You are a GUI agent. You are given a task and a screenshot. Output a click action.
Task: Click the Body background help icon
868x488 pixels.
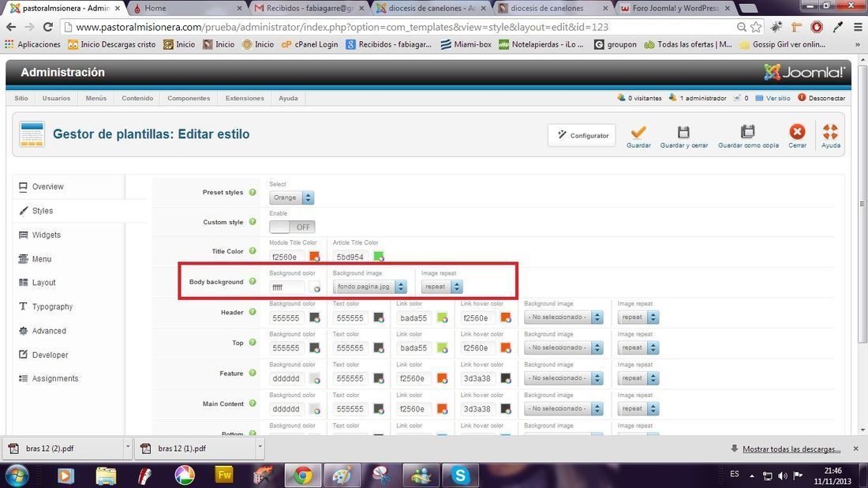(x=253, y=281)
